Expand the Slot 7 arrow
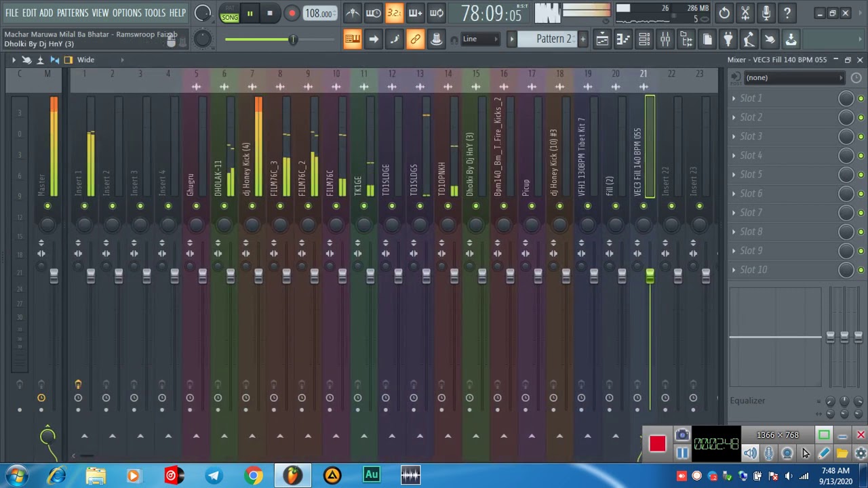 coord(734,212)
